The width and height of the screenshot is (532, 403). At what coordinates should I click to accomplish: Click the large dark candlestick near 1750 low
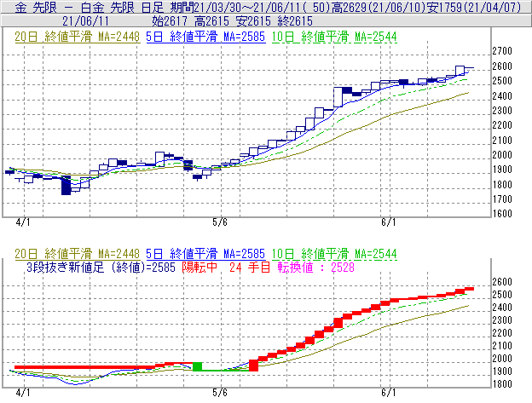point(66,185)
